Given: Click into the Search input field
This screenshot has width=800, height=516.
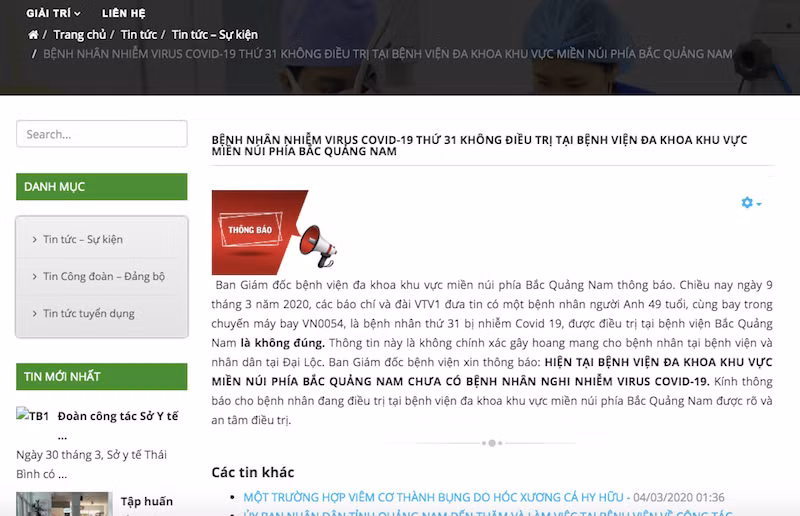Looking at the screenshot, I should pos(102,134).
